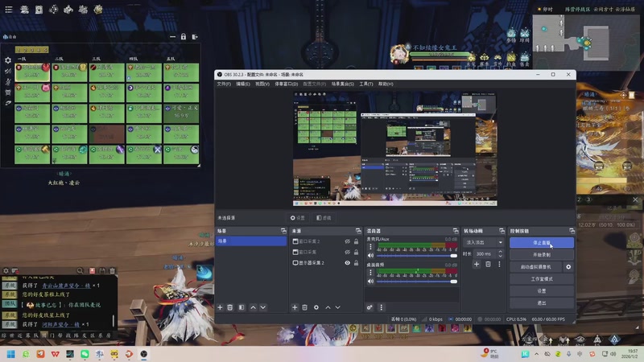Open 工具(T) menu in OBS
This screenshot has width=644, height=362.
pos(366,84)
